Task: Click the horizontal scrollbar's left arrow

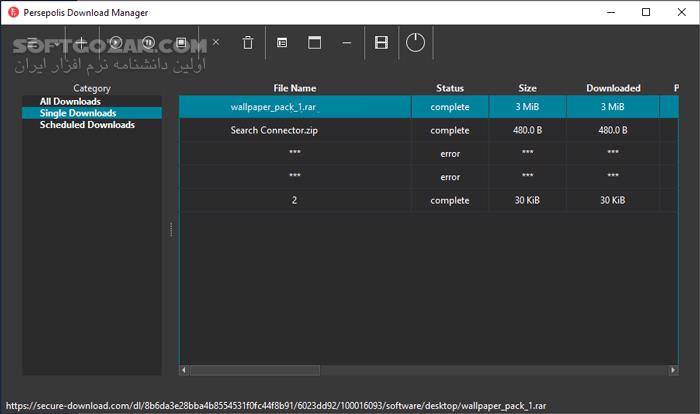Action: click(184, 370)
